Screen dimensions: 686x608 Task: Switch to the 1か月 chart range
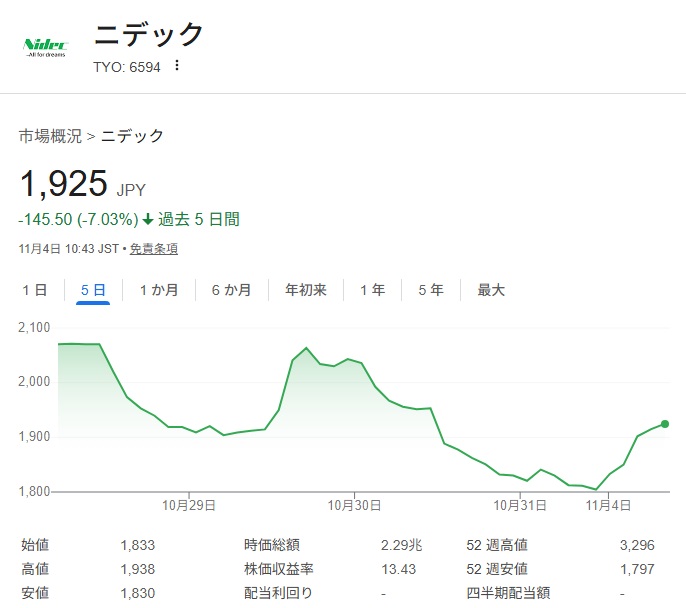point(159,290)
